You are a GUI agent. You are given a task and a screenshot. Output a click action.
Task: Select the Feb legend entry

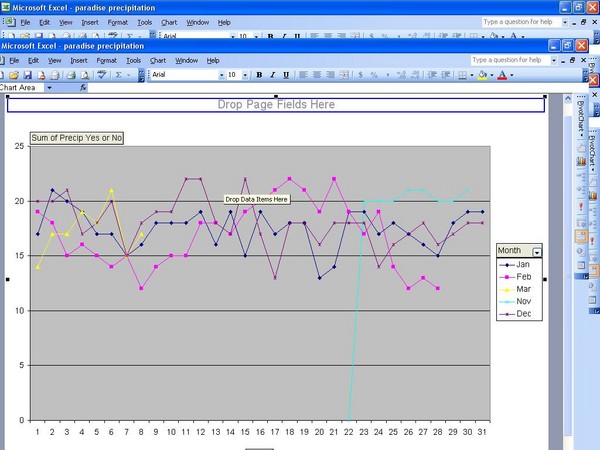coord(515,277)
